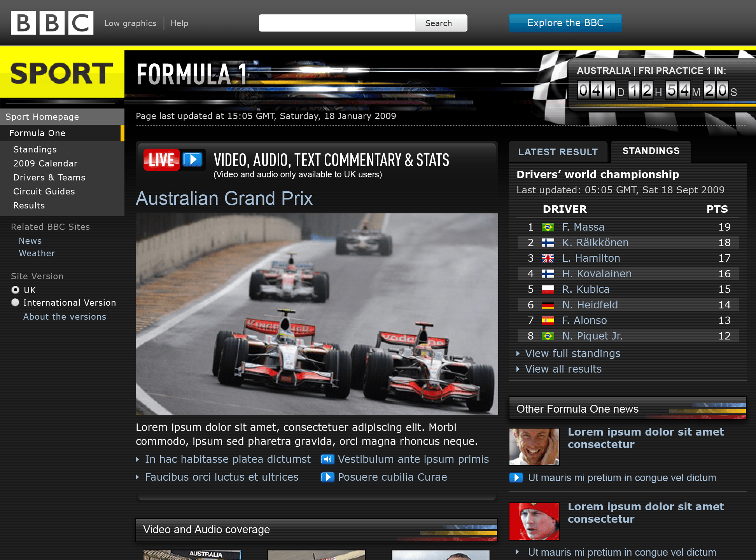Click into the search text field
The height and width of the screenshot is (560, 756).
[x=337, y=23]
